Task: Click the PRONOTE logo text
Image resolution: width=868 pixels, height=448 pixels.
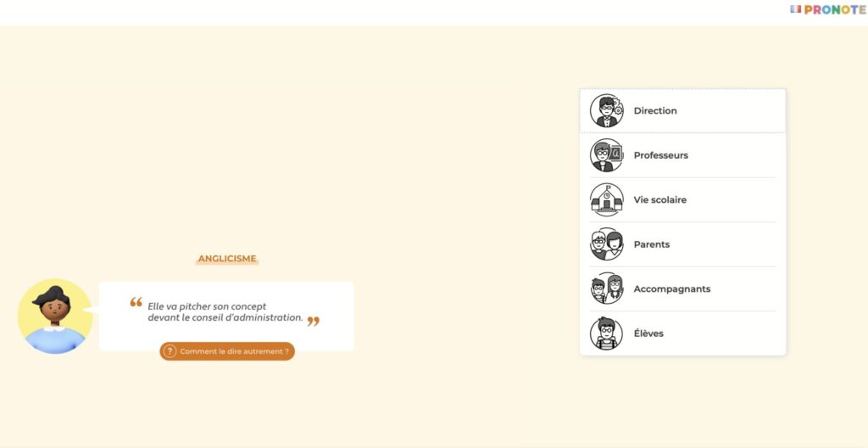Action: tap(835, 9)
